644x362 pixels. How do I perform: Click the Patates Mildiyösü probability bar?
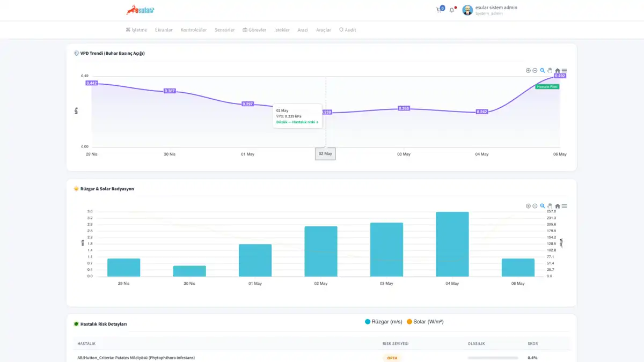point(493,358)
